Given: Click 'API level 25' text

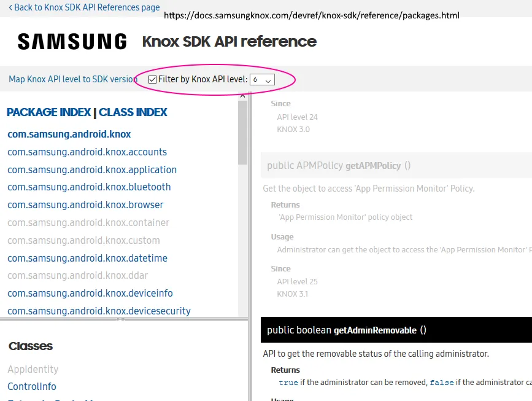Looking at the screenshot, I should pos(297,282).
